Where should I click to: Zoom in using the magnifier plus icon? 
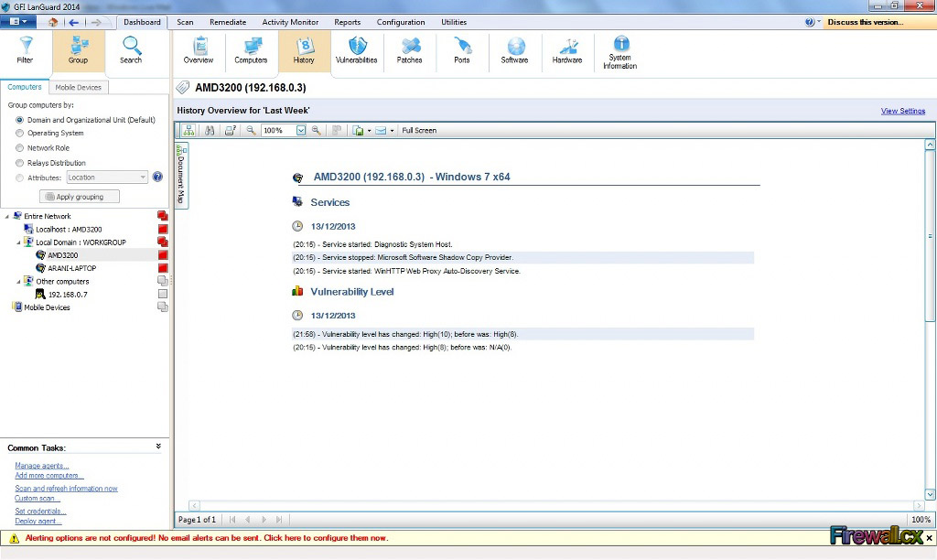(316, 130)
